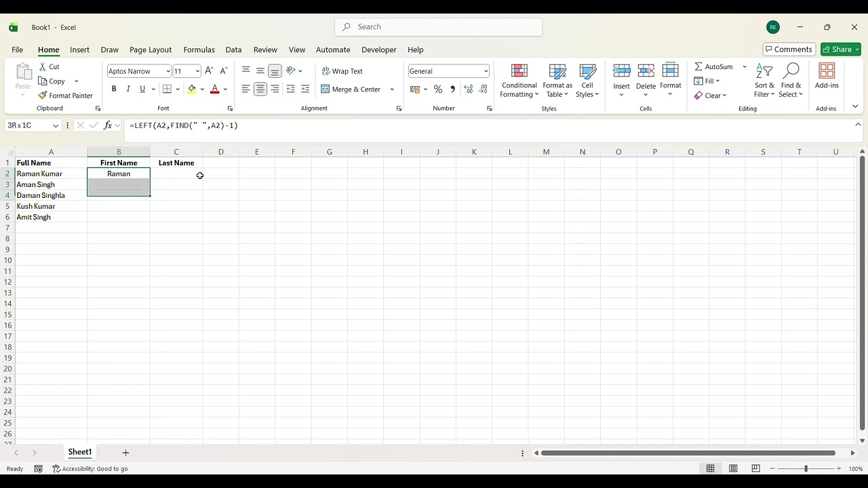
Task: Align text right in cell
Action: [x=275, y=89]
